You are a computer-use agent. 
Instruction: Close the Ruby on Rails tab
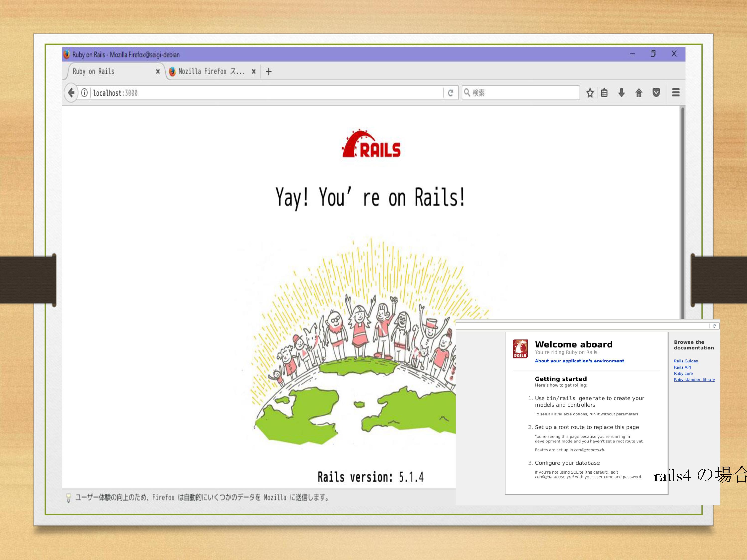point(158,72)
